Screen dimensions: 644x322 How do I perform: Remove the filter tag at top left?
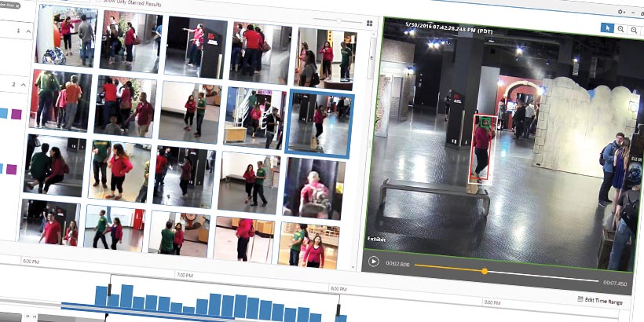[17, 6]
